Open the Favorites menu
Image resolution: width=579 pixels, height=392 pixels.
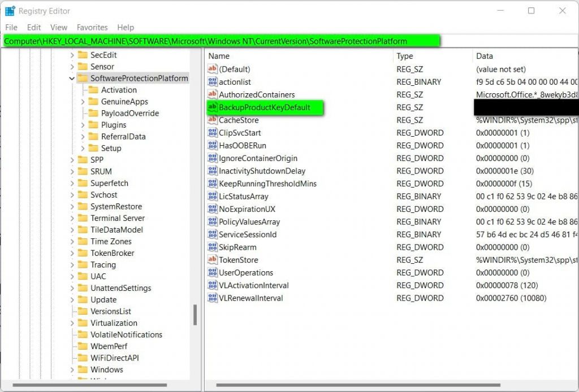[92, 27]
